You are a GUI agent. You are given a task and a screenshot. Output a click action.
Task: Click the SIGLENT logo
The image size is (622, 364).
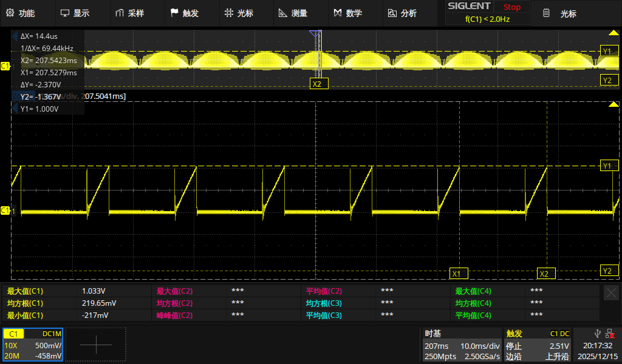pyautogui.click(x=470, y=6)
